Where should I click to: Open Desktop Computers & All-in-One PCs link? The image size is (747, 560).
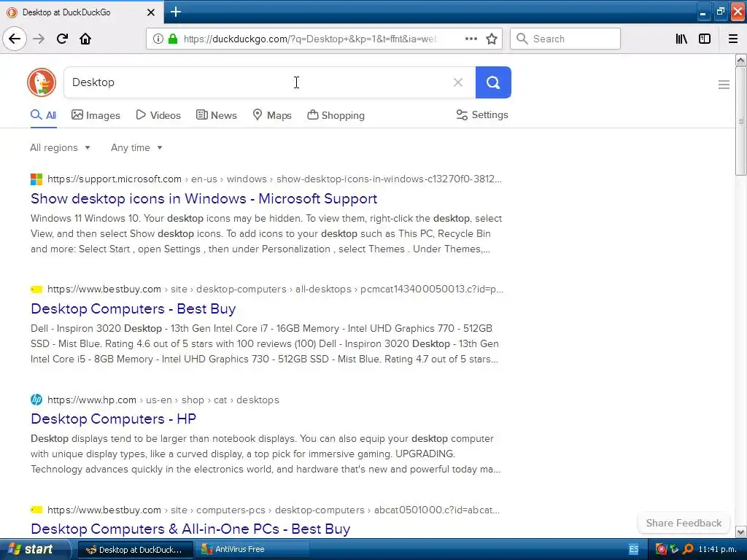190,529
